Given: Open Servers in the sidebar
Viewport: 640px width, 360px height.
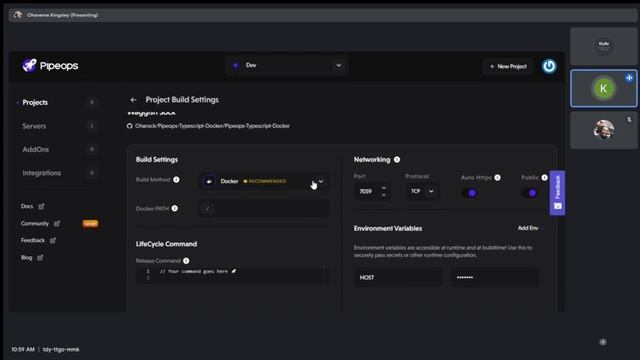Looking at the screenshot, I should tap(34, 126).
